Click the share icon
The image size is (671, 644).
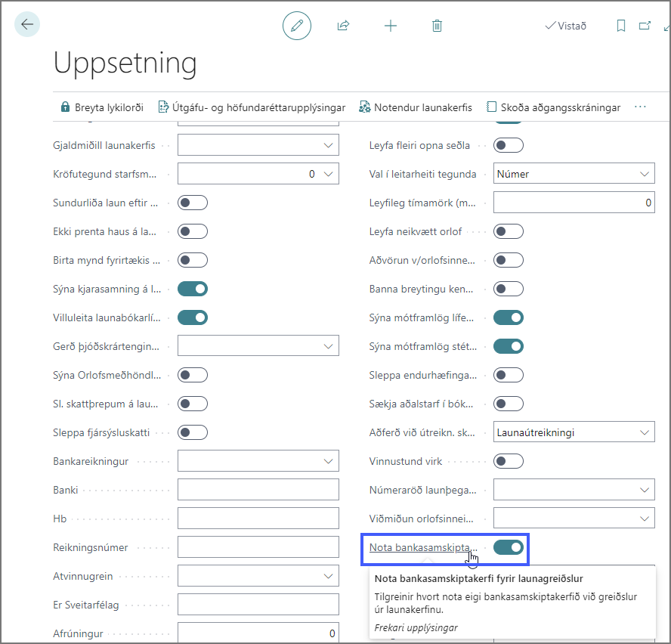[343, 26]
